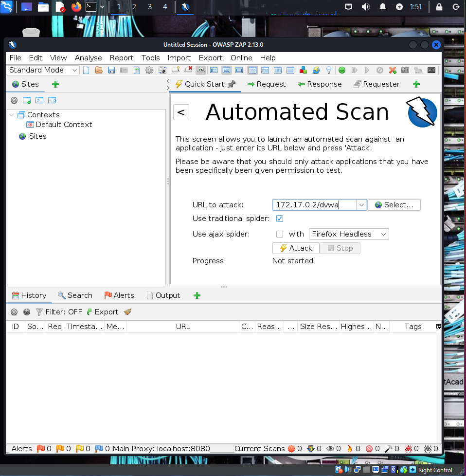Enable the Use ajax spider checkbox
Image resolution: width=466 pixels, height=476 pixels.
click(x=280, y=234)
